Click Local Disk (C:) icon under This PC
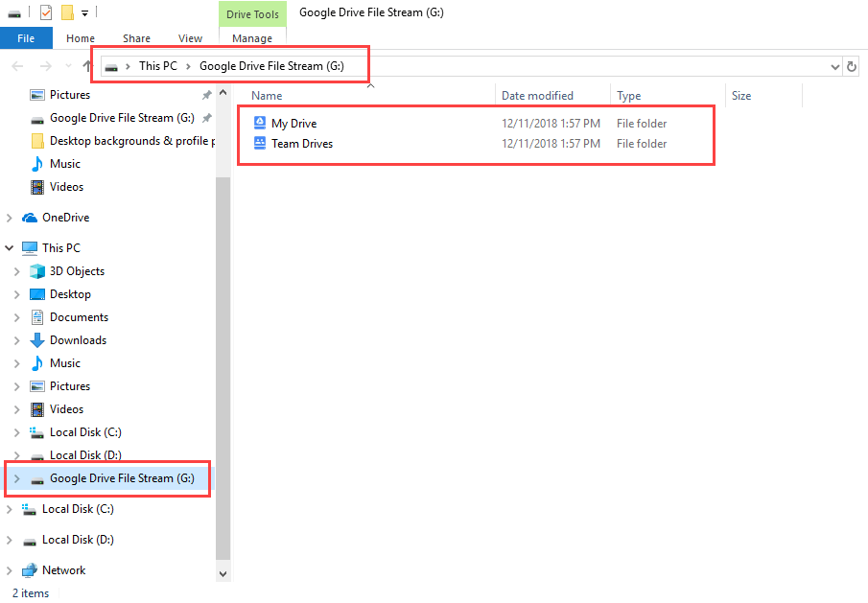The height and width of the screenshot is (603, 868). coord(37,432)
